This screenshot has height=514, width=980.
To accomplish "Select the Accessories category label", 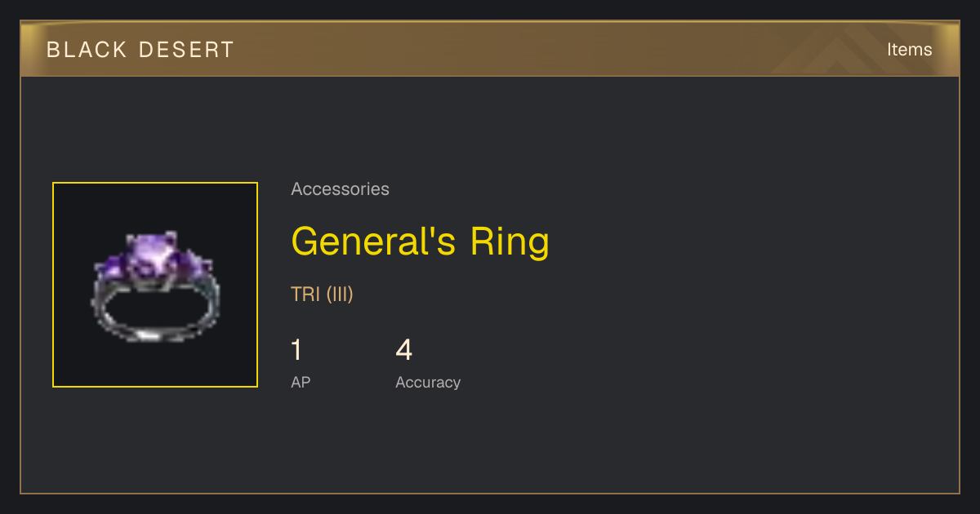I will click(x=340, y=189).
